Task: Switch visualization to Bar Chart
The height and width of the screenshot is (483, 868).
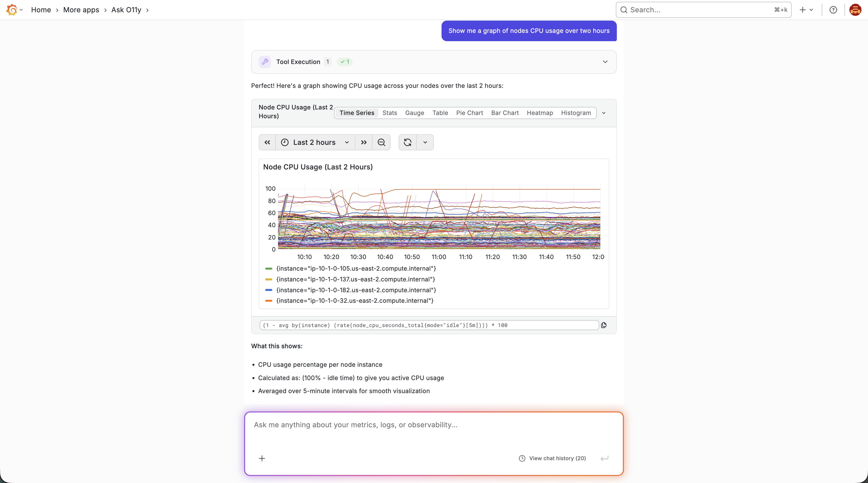Action: coord(504,113)
